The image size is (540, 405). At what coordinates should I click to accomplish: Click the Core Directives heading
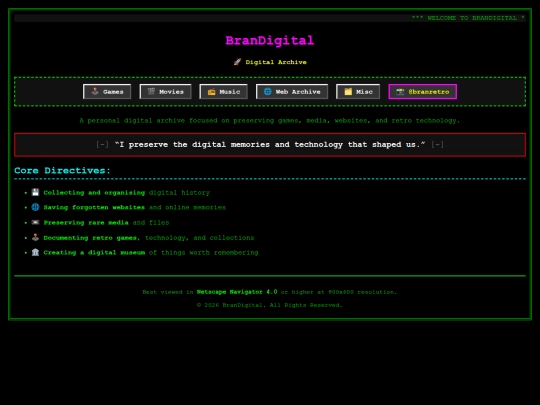click(62, 170)
